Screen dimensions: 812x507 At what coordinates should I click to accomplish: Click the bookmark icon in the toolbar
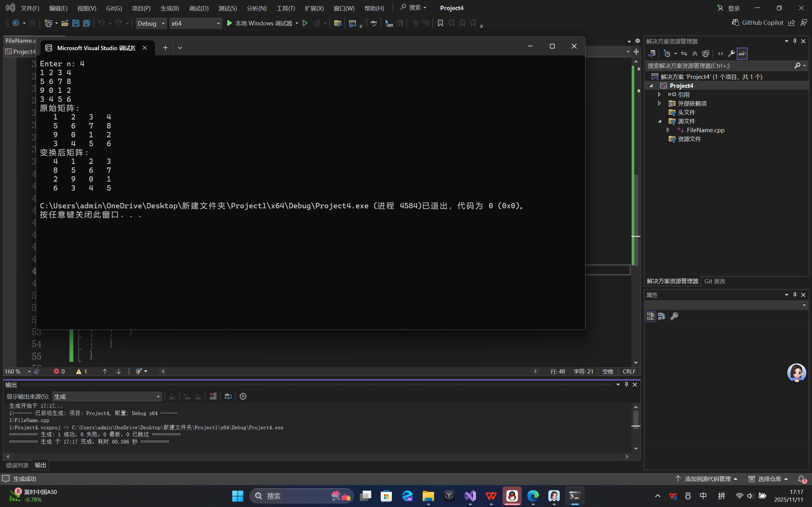440,23
